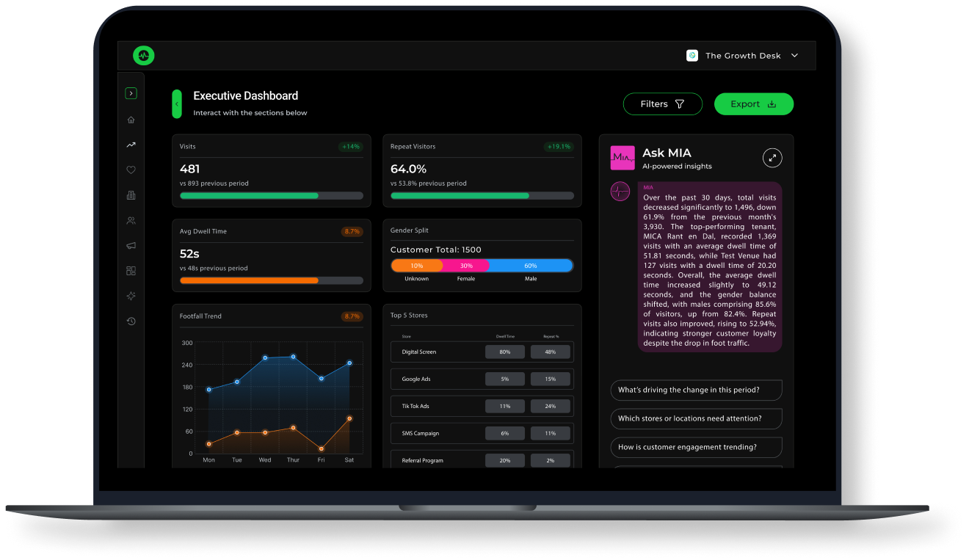969x560 pixels.
Task: Open the people group icon
Action: pos(131,220)
